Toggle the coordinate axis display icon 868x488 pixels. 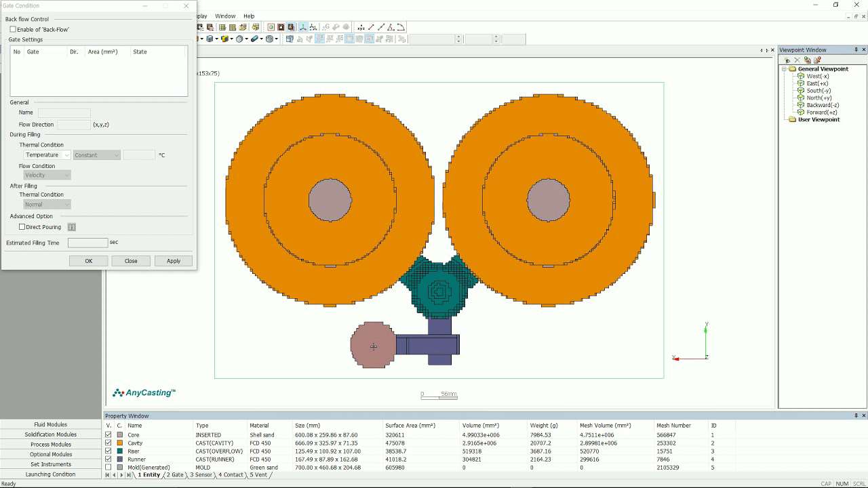[303, 27]
